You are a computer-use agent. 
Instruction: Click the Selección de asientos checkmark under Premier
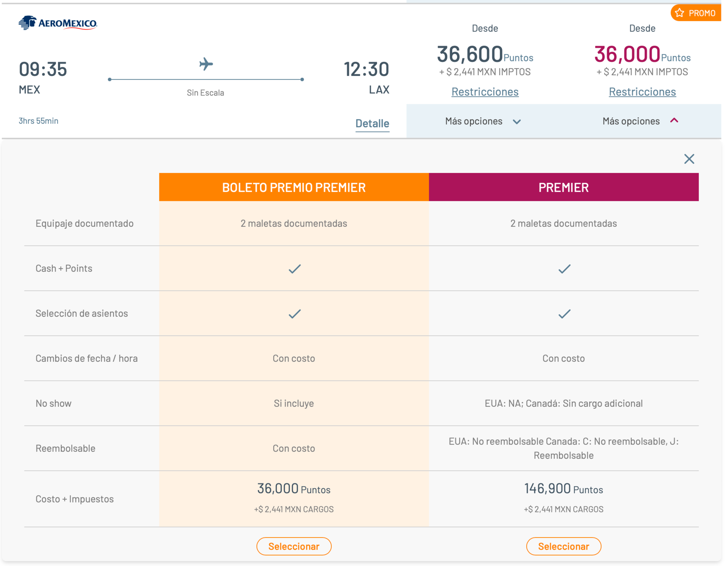564,314
